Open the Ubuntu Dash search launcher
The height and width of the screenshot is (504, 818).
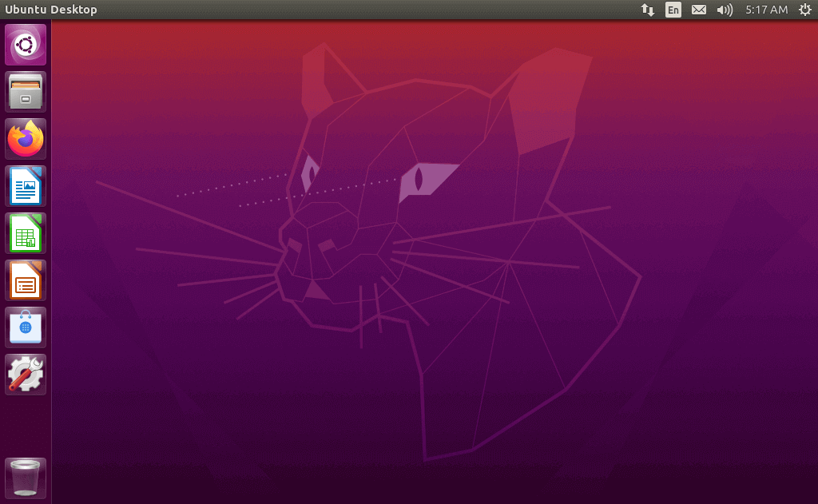(x=26, y=45)
